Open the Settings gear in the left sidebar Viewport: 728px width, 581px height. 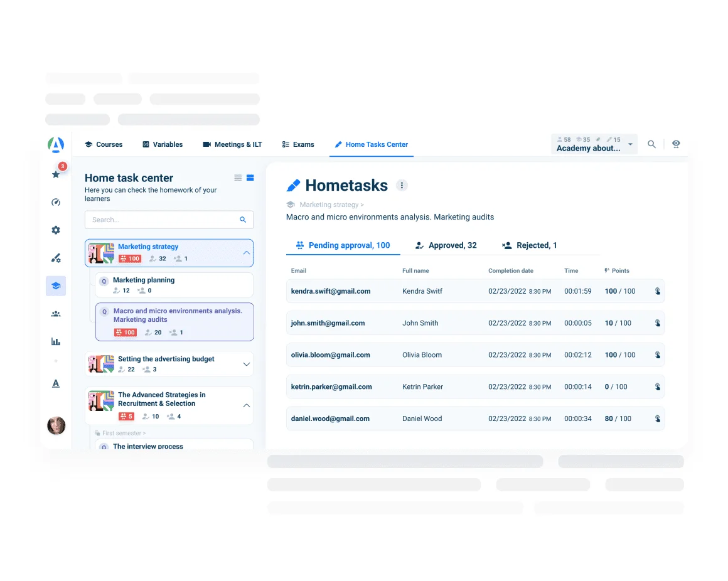tap(55, 230)
